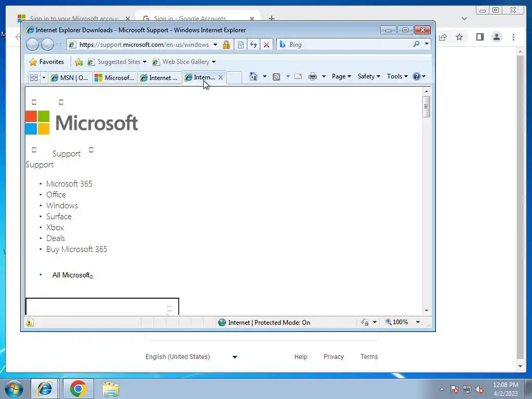Open English (United States) language dropdown
532x399 pixels.
[191, 356]
